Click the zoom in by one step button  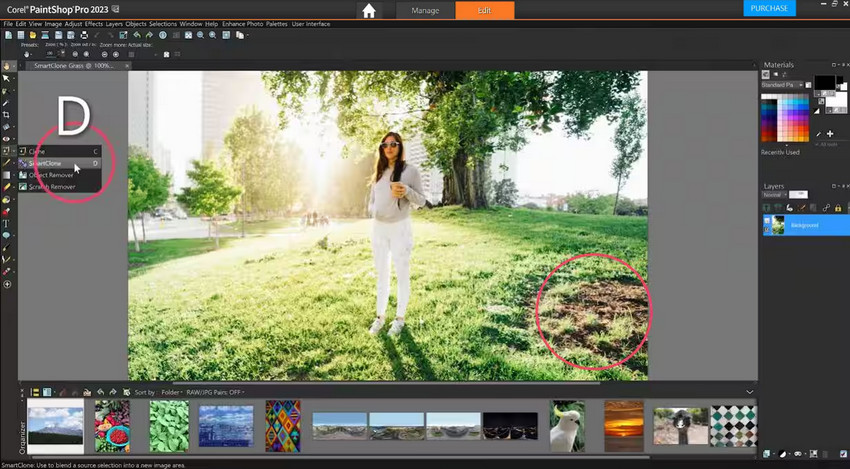point(86,54)
